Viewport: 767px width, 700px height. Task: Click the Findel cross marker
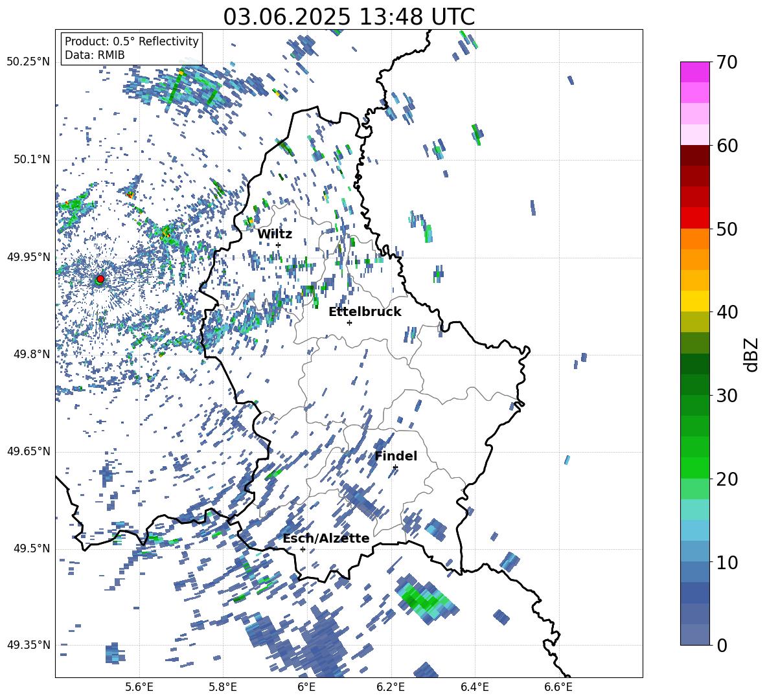[x=395, y=468]
